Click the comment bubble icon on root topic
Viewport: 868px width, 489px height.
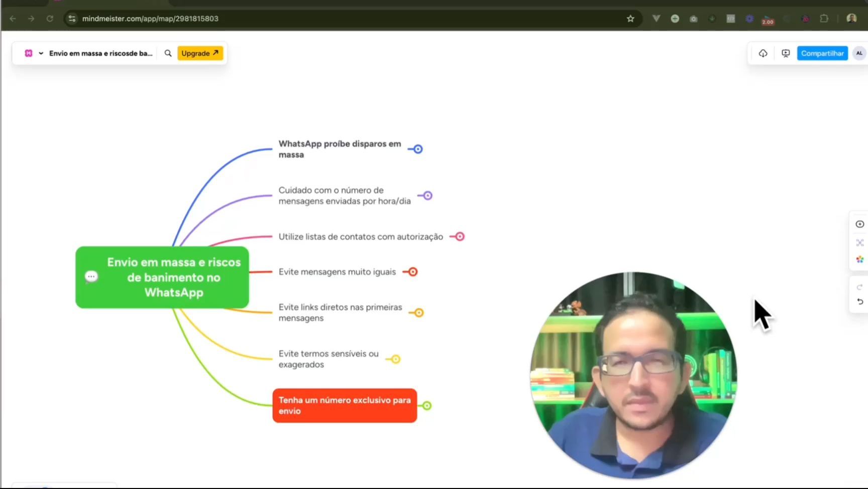(91, 276)
